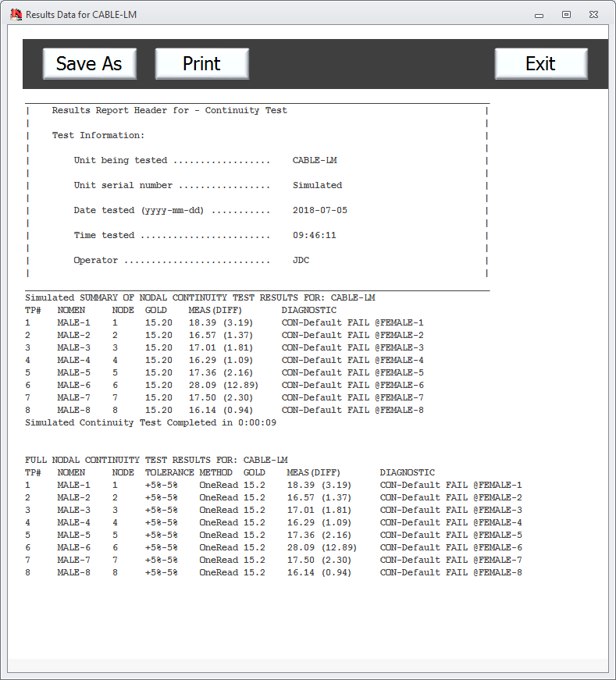Click the DIAGNOSTIC column header in summary table
This screenshot has height=680, width=616.
point(309,311)
